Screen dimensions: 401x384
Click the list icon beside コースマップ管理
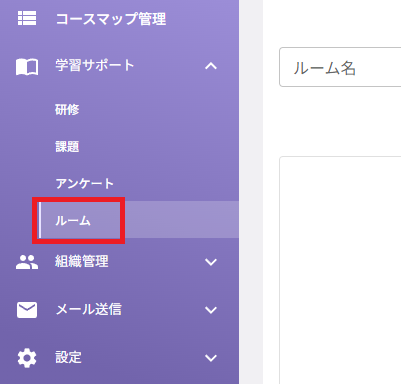[x=27, y=18]
